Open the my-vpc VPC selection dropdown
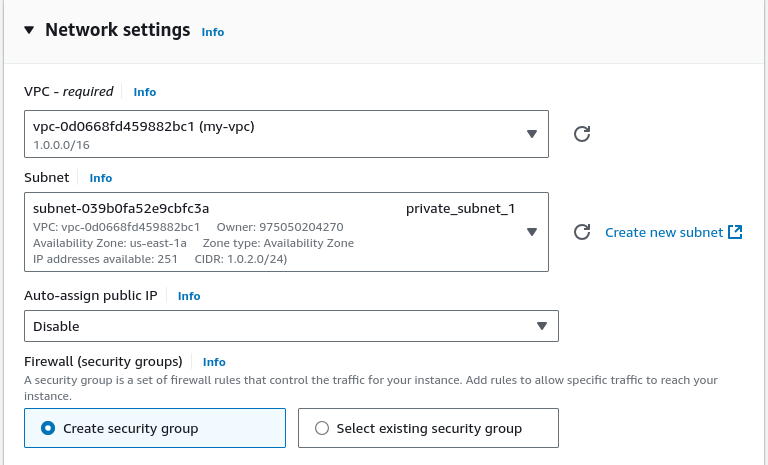The width and height of the screenshot is (768, 465). [x=286, y=134]
